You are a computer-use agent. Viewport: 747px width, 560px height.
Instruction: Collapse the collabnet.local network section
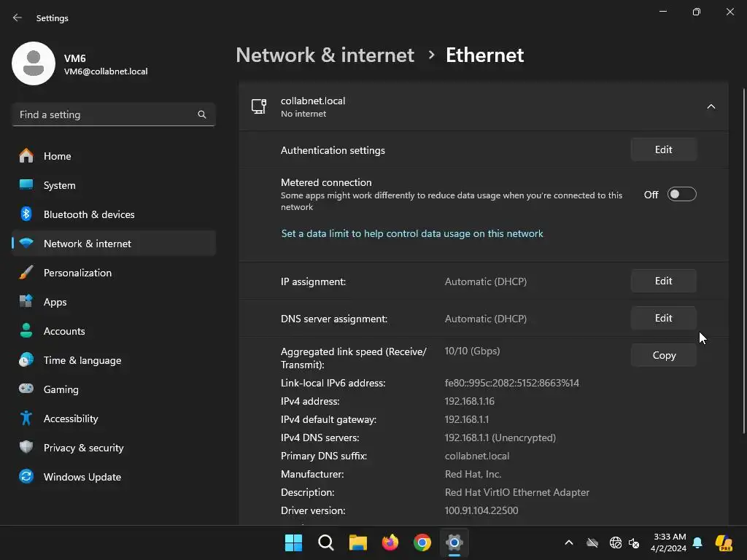coord(711,106)
